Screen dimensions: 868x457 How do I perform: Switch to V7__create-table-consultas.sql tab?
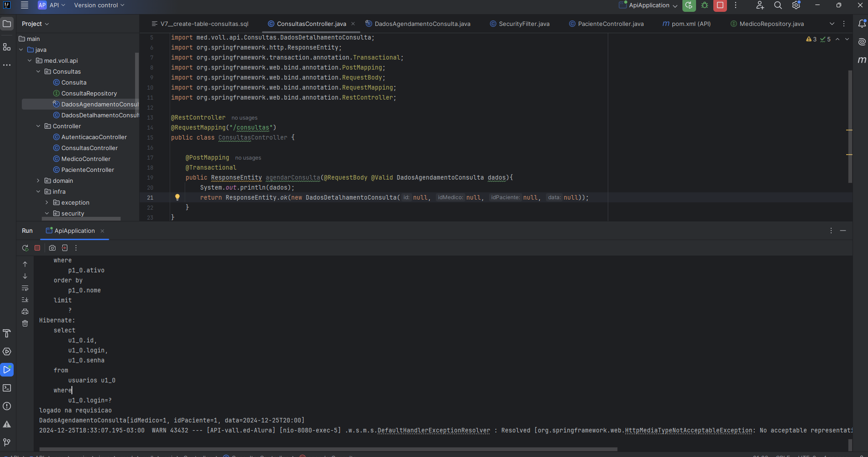(x=200, y=24)
